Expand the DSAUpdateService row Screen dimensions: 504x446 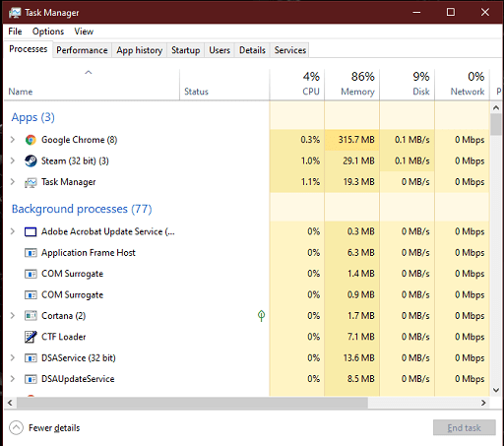[x=13, y=379]
